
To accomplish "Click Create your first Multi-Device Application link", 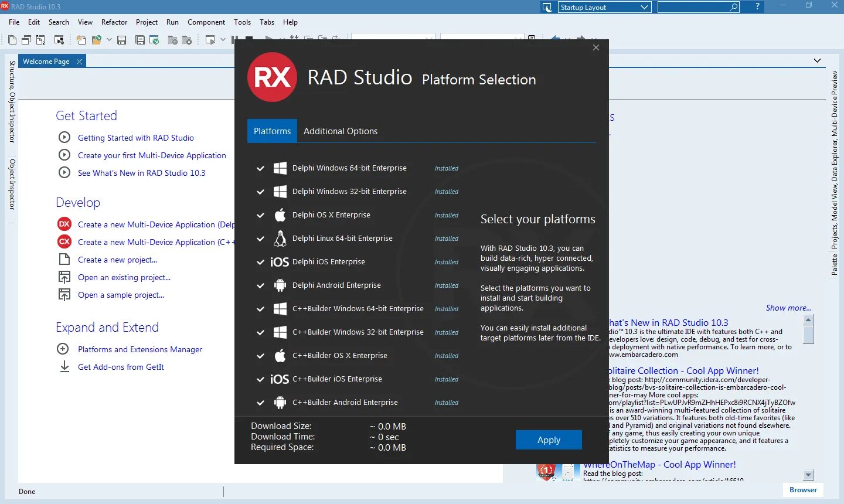I will click(x=152, y=155).
